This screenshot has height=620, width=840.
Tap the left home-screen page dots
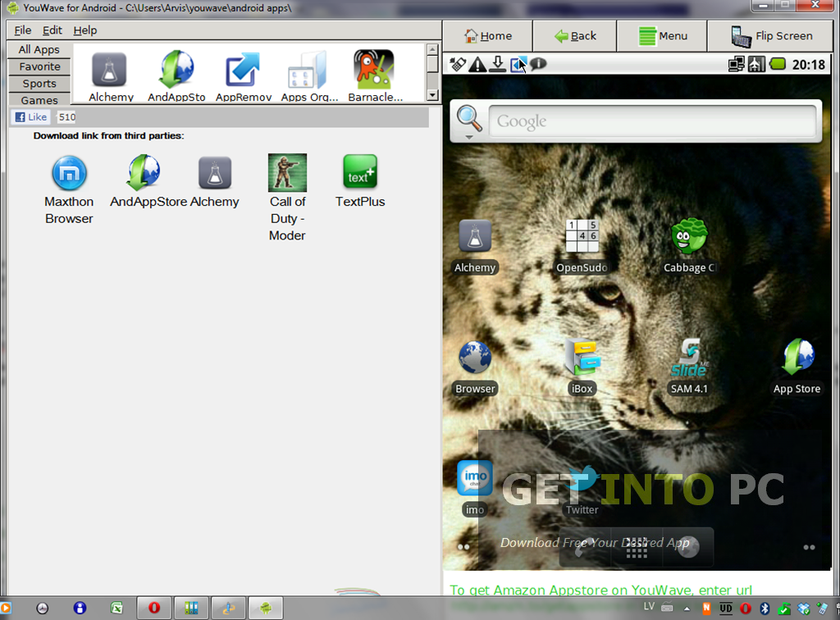[x=463, y=547]
